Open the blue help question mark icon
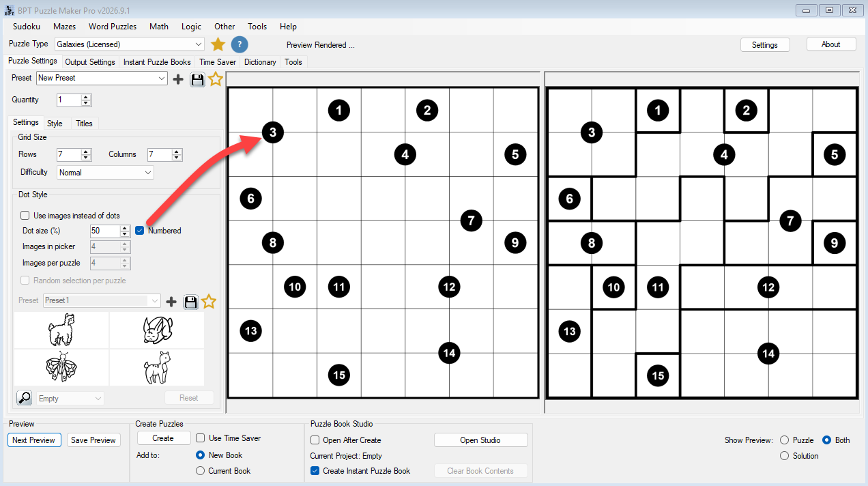 pos(240,44)
